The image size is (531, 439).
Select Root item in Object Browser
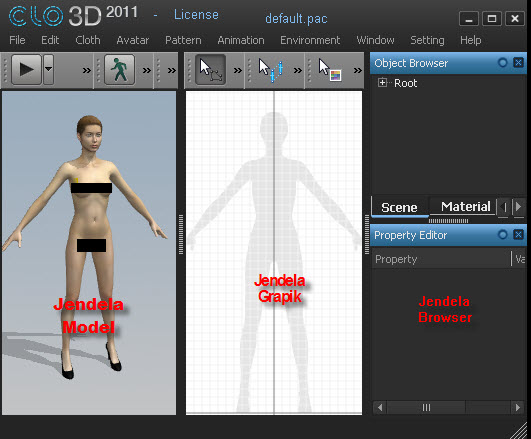tap(405, 83)
